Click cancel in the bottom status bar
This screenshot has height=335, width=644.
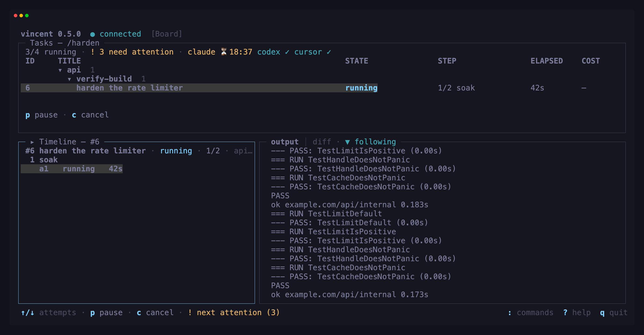pyautogui.click(x=155, y=313)
